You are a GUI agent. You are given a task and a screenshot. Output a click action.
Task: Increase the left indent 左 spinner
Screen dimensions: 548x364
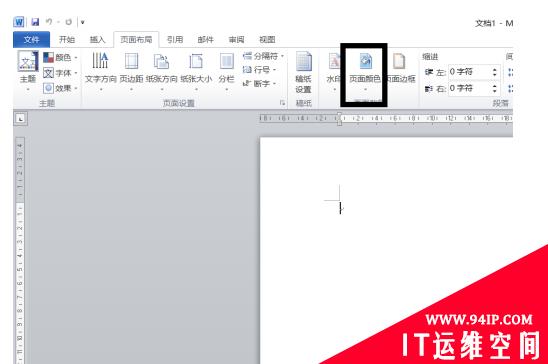click(x=495, y=70)
